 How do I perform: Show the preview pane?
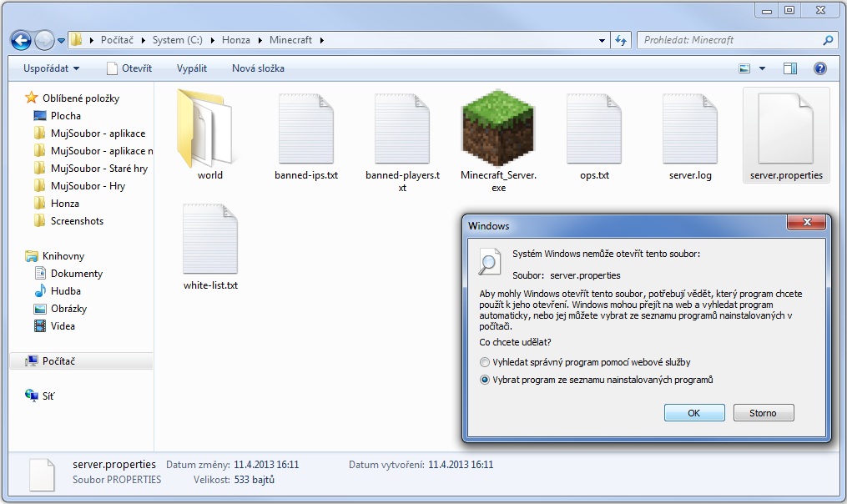pyautogui.click(x=789, y=68)
